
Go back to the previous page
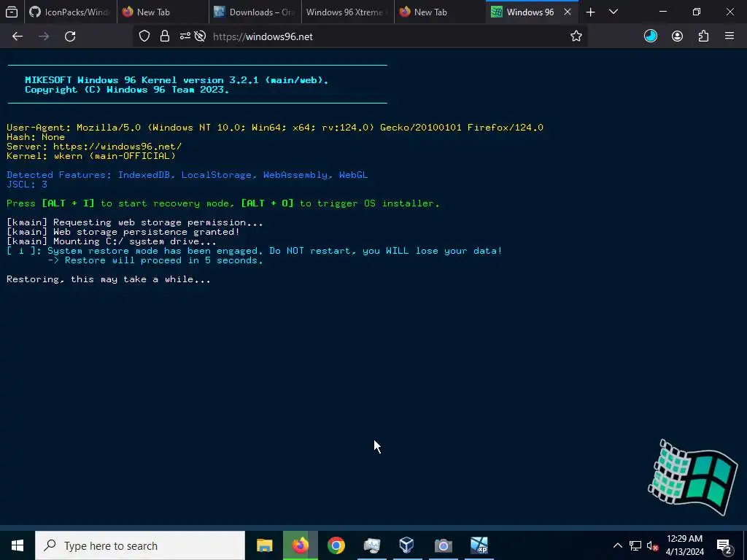(18, 36)
